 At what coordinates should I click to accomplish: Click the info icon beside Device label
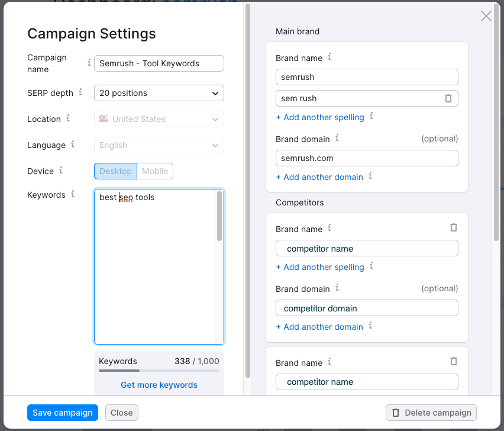pos(61,171)
